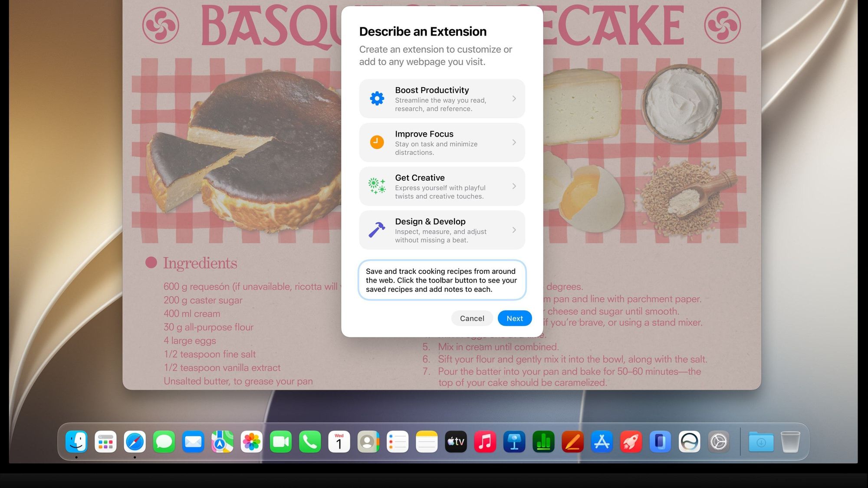This screenshot has width=868, height=488.
Task: Open the white circular landscape app in Dock
Action: (689, 442)
